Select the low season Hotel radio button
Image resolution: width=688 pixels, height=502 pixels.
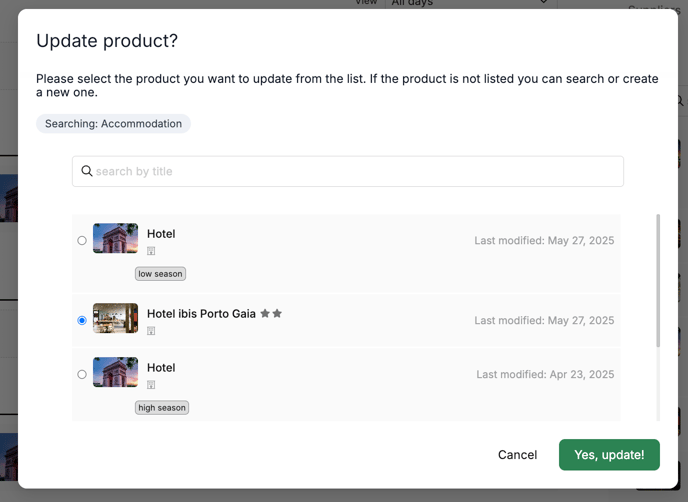pyautogui.click(x=82, y=240)
